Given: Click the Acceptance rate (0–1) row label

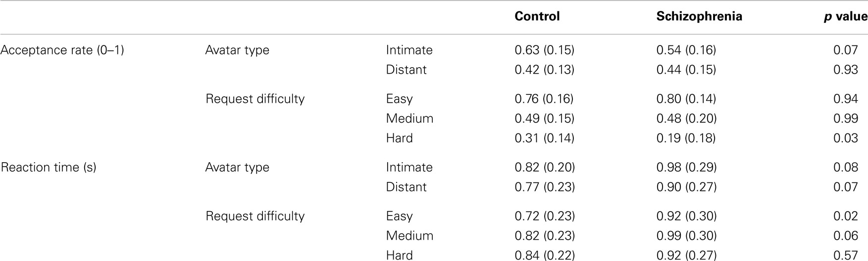Looking at the screenshot, I should pos(62,50).
